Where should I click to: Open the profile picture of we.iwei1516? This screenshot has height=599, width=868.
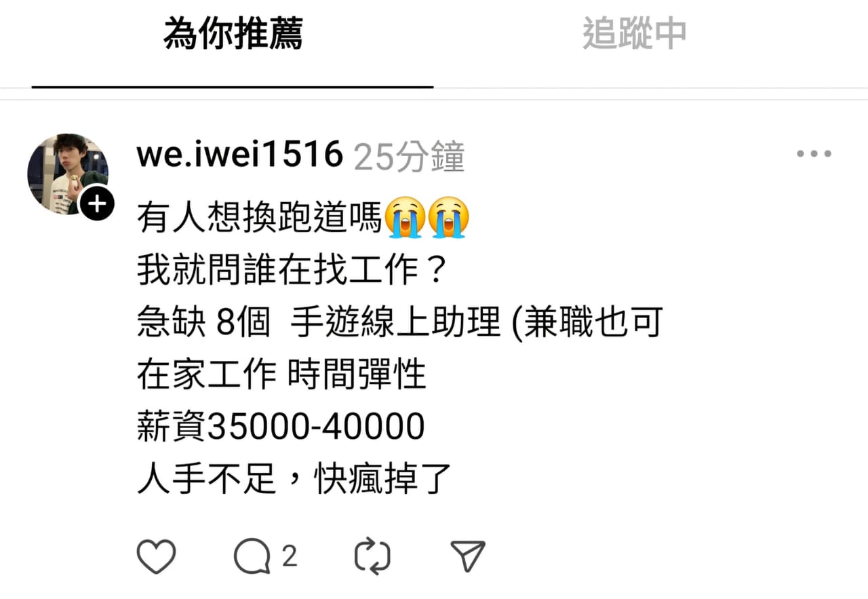(68, 174)
